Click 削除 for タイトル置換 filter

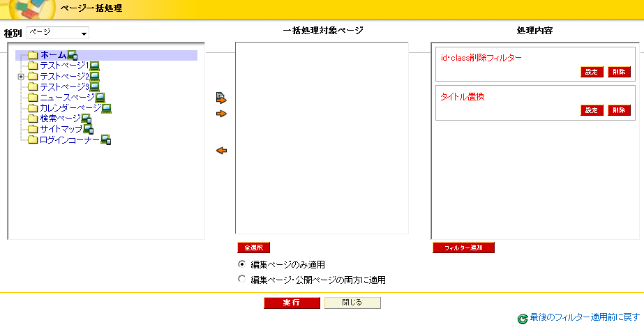tap(618, 110)
